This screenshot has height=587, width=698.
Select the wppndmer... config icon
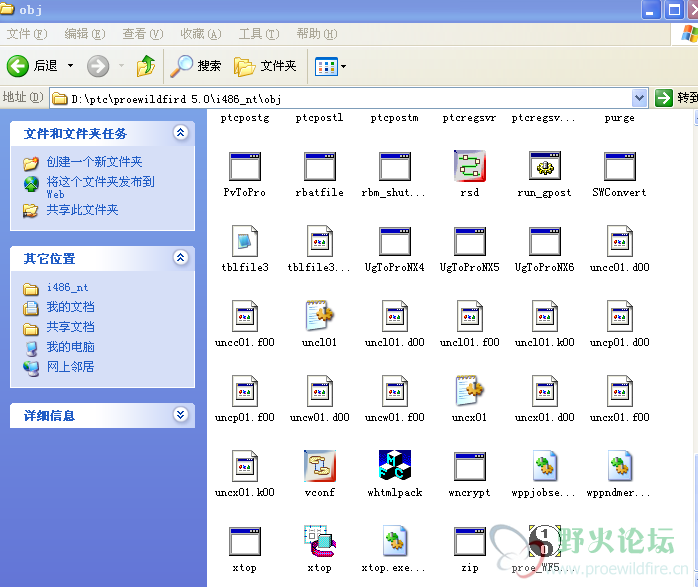click(620, 466)
